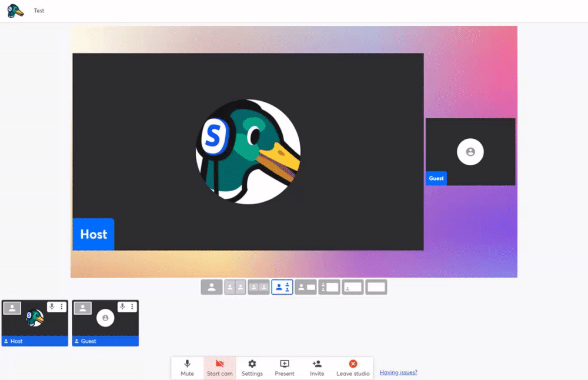Pick the person plus small screen layout

tap(306, 287)
